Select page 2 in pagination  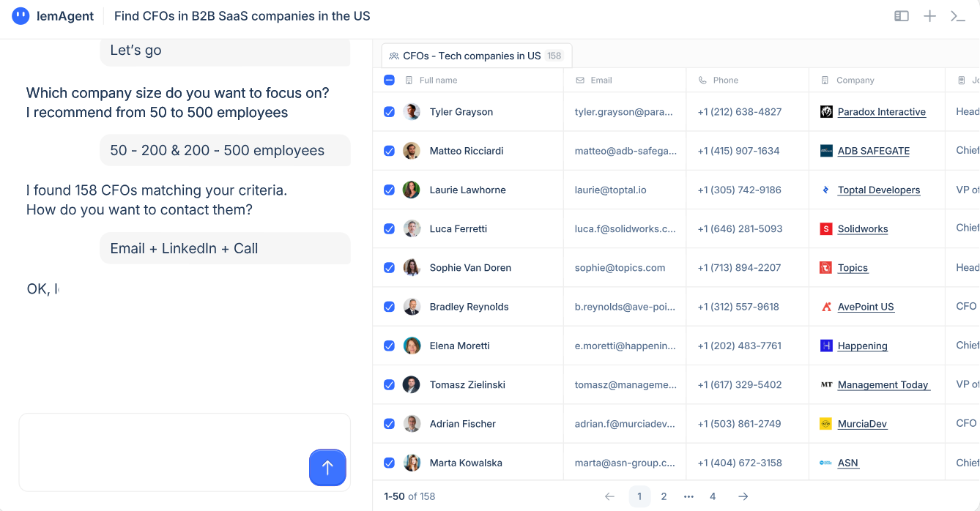[x=664, y=496]
